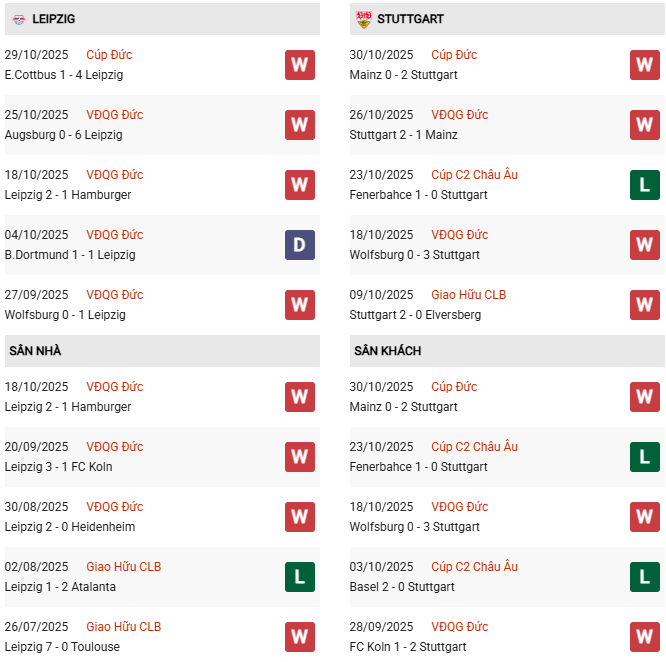666x662 pixels.
Task: Open VĐQG Đức link for Leipzig - FC Koln match
Action: tap(114, 447)
